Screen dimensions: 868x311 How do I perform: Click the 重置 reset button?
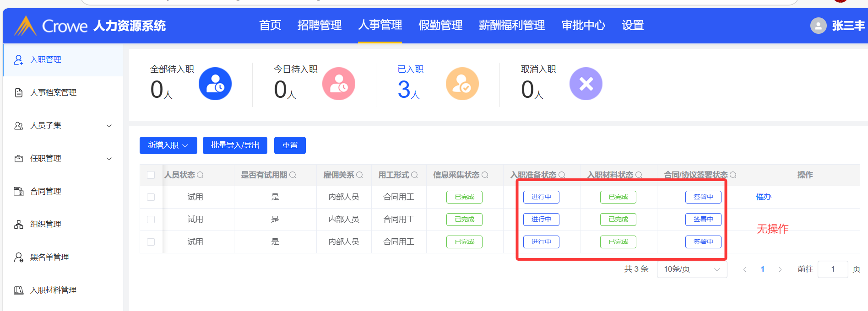coord(290,145)
